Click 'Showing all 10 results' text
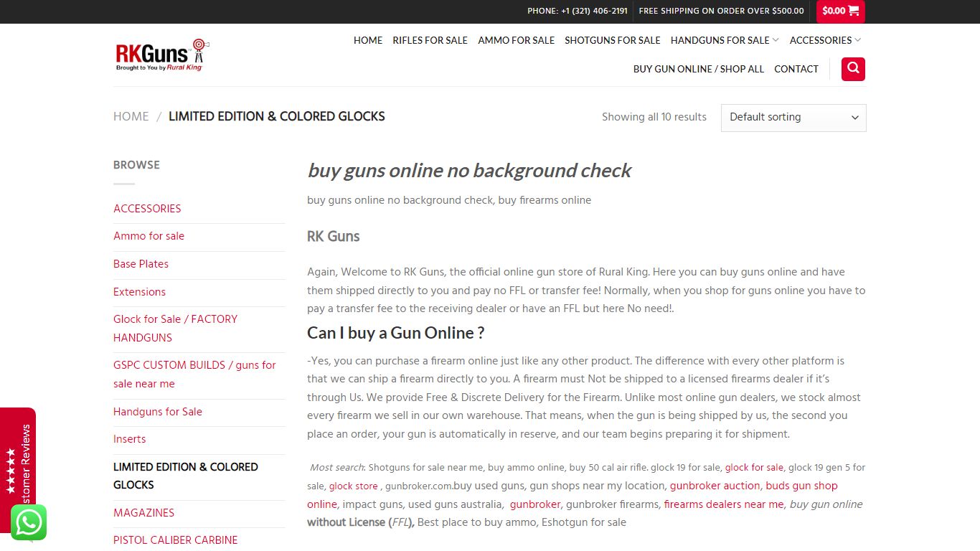 (x=654, y=117)
